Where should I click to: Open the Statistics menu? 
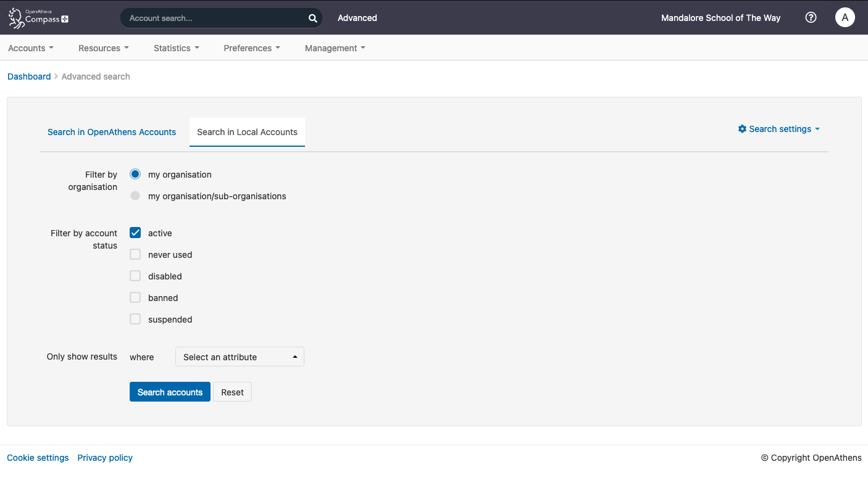point(175,47)
